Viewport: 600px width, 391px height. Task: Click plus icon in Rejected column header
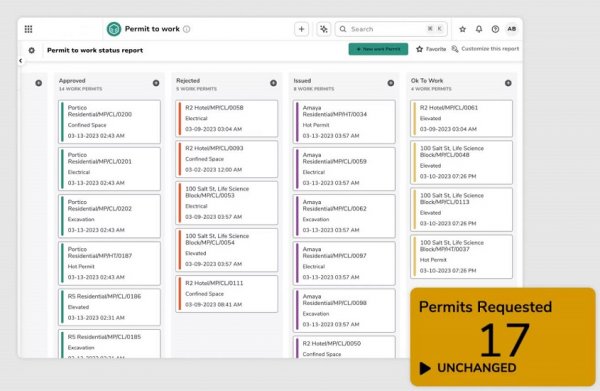pos(273,83)
